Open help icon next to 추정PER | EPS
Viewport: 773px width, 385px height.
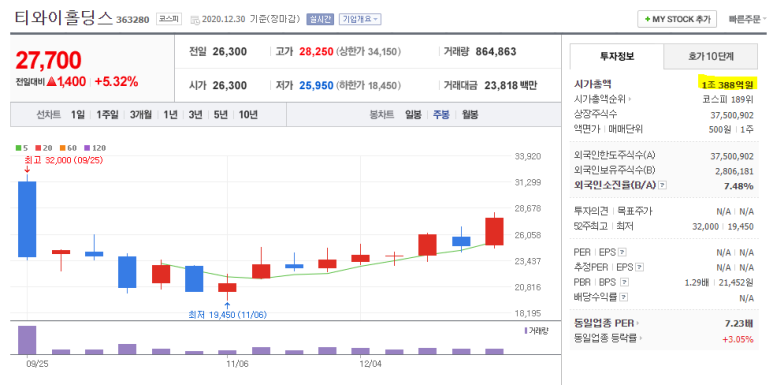click(639, 268)
